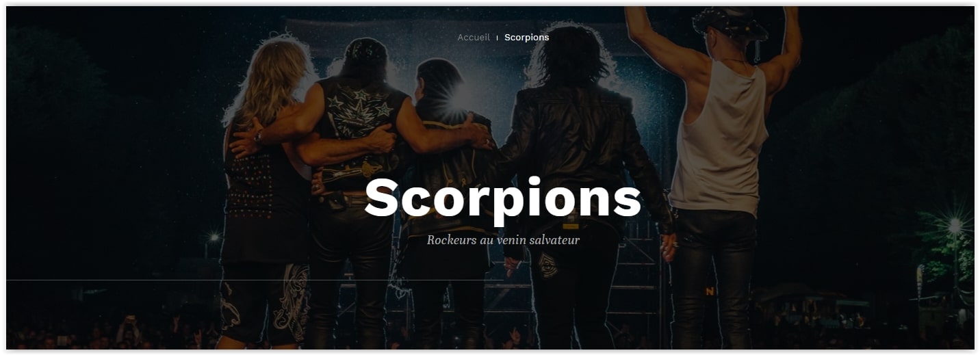Click the separator between Accueil and Scorpions

tap(497, 38)
